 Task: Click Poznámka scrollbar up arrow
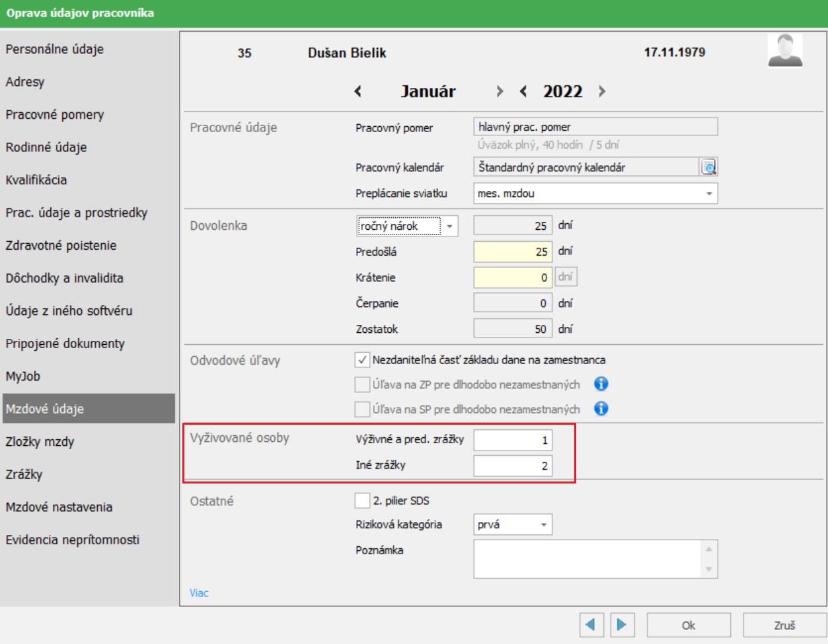click(x=709, y=549)
